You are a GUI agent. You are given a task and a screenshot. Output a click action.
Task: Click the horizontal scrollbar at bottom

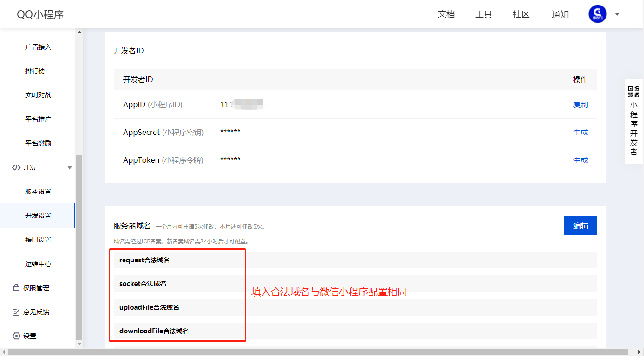317,352
